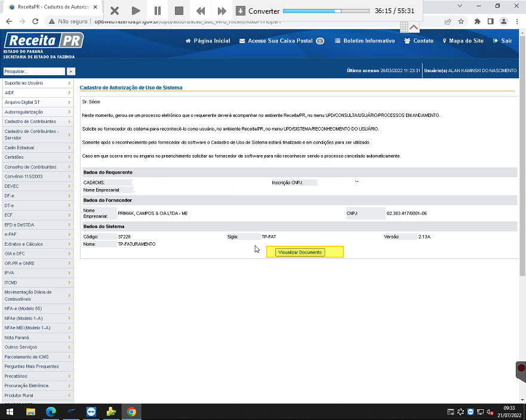
Task: Click the Converter download icon
Action: click(240, 11)
